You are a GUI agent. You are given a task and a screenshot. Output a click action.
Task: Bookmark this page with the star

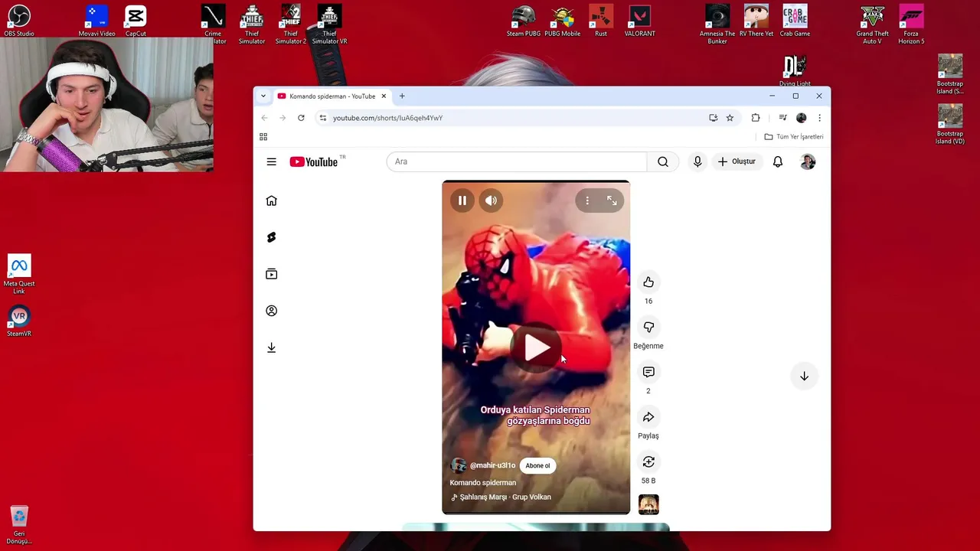pos(730,118)
